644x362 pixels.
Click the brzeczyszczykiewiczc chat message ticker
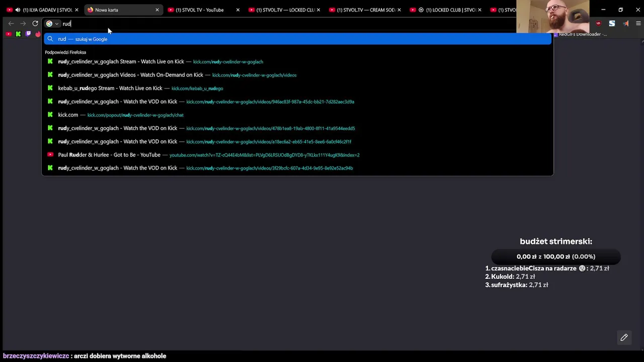tap(85, 356)
